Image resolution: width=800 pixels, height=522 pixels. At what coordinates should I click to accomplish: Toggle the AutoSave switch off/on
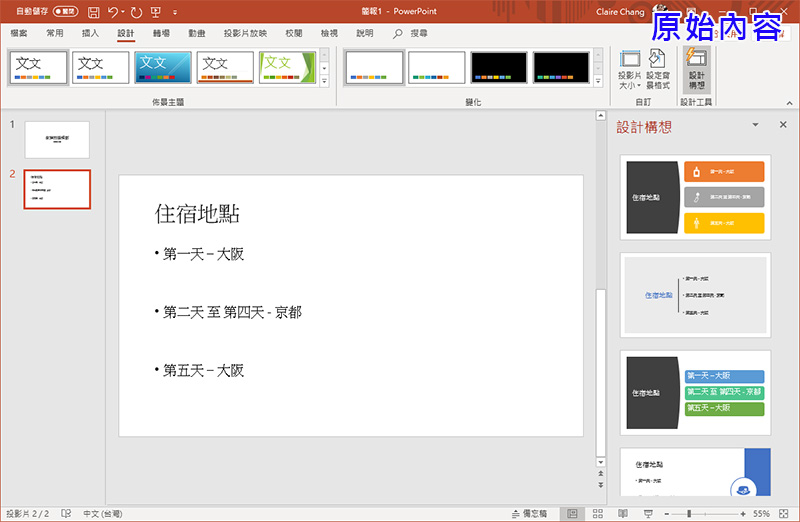65,11
